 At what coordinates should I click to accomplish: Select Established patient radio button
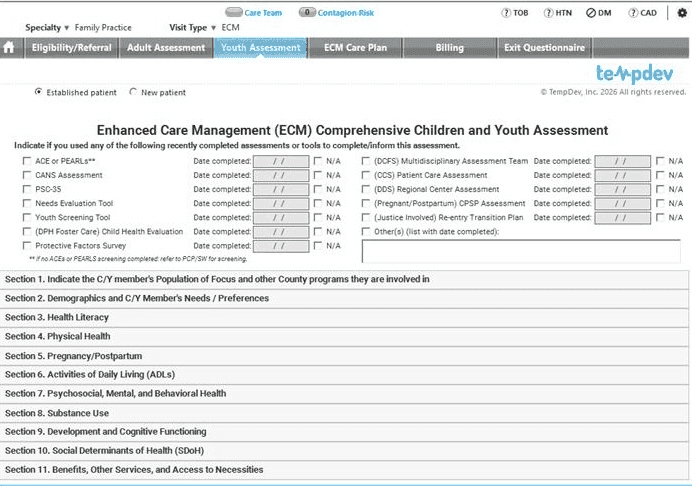(x=38, y=92)
